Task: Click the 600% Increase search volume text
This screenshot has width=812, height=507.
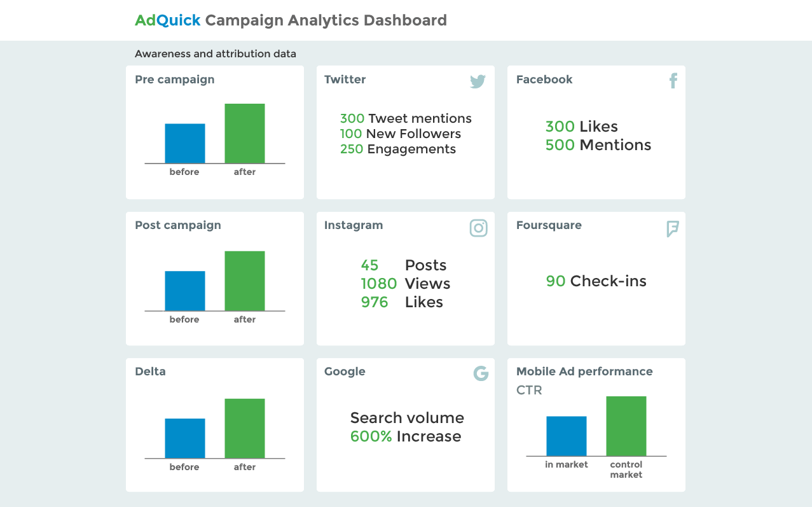Action: point(406,436)
